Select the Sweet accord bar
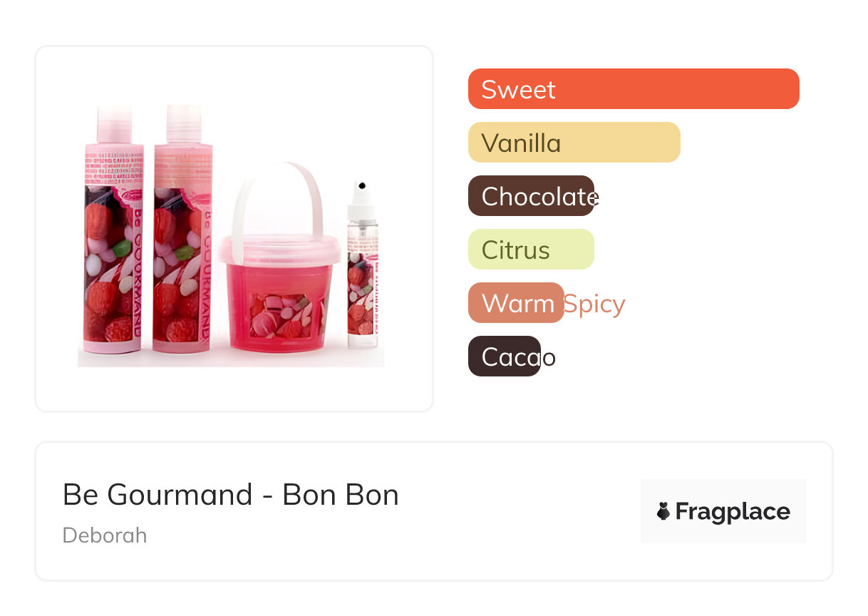 (633, 89)
